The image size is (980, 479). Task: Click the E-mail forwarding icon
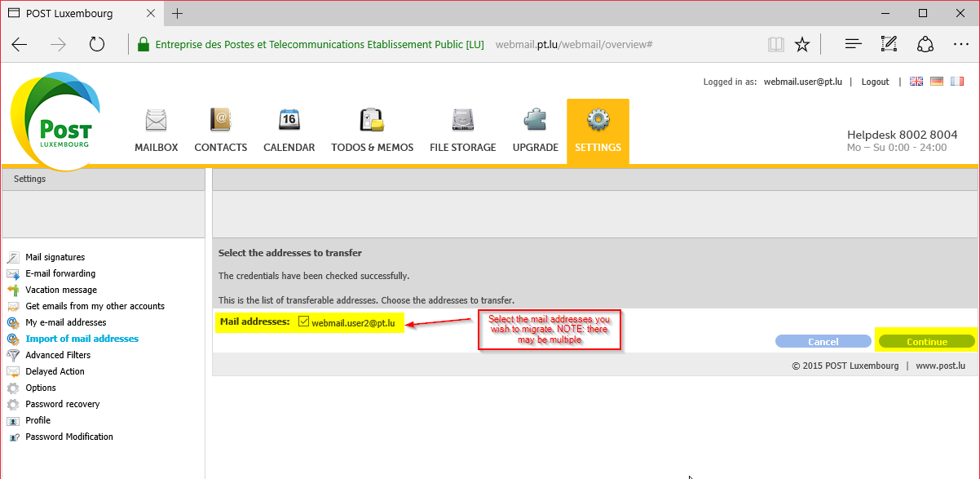coord(13,273)
